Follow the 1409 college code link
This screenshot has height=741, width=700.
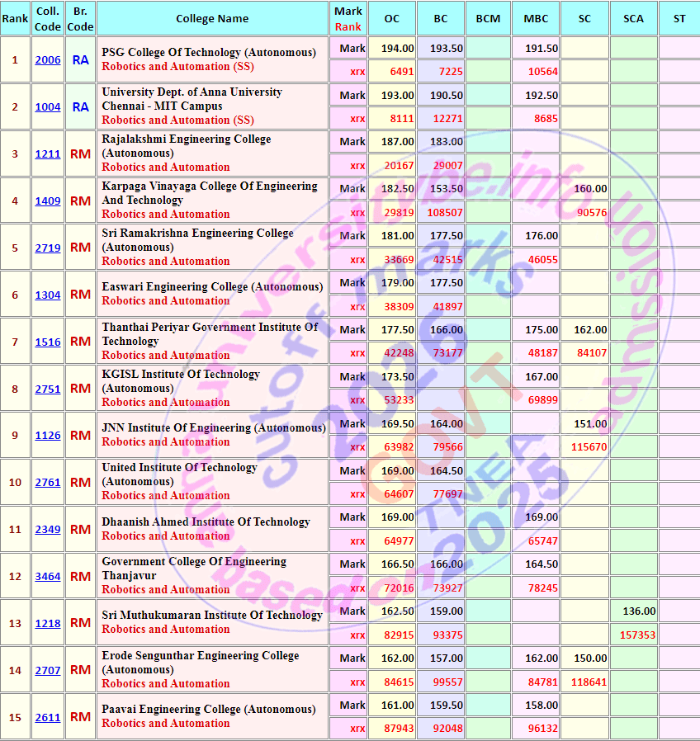coord(48,201)
